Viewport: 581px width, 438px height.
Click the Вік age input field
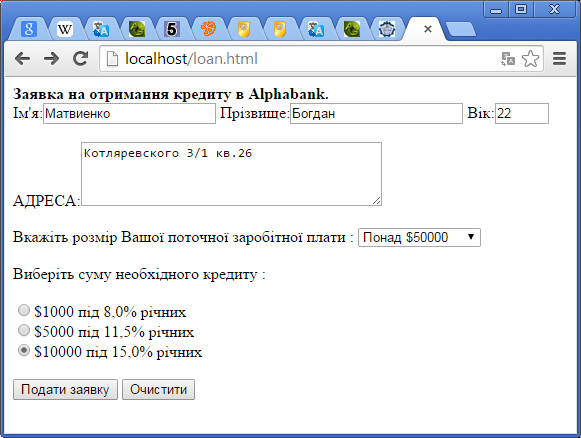tap(522, 113)
